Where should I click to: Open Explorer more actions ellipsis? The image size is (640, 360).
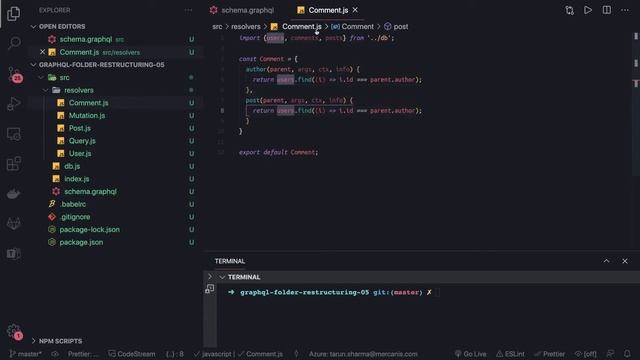click(x=188, y=10)
